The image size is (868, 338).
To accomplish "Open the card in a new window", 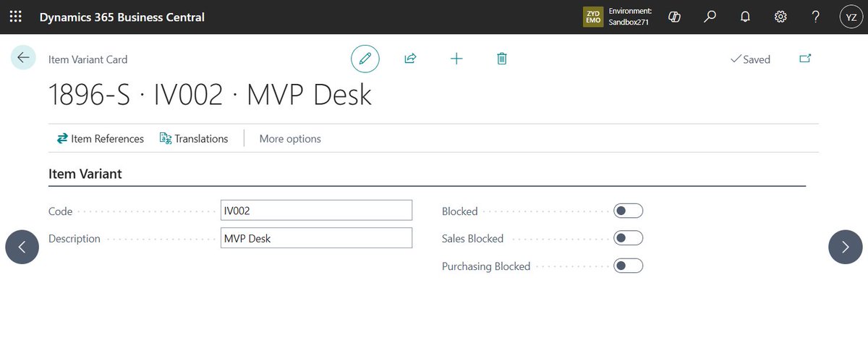I will (x=805, y=59).
